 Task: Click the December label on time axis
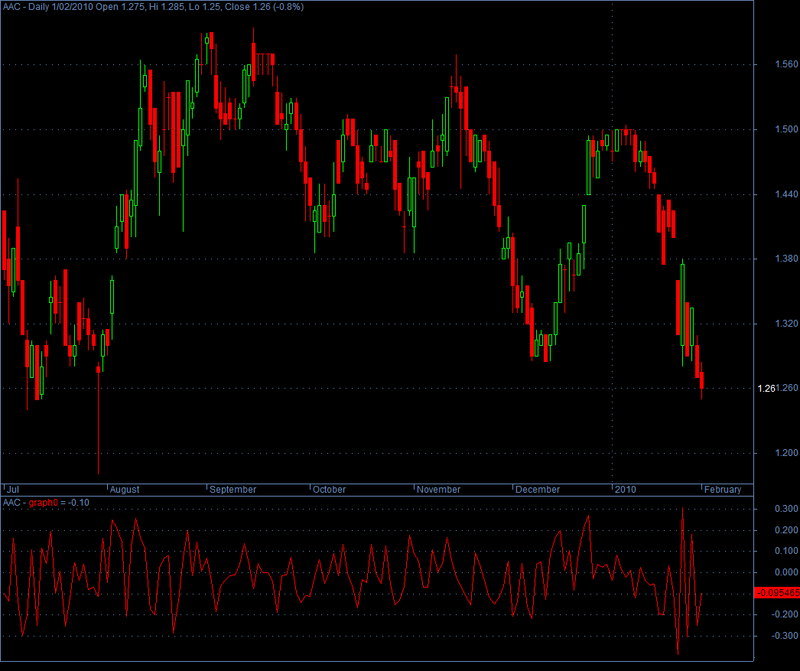pyautogui.click(x=537, y=489)
